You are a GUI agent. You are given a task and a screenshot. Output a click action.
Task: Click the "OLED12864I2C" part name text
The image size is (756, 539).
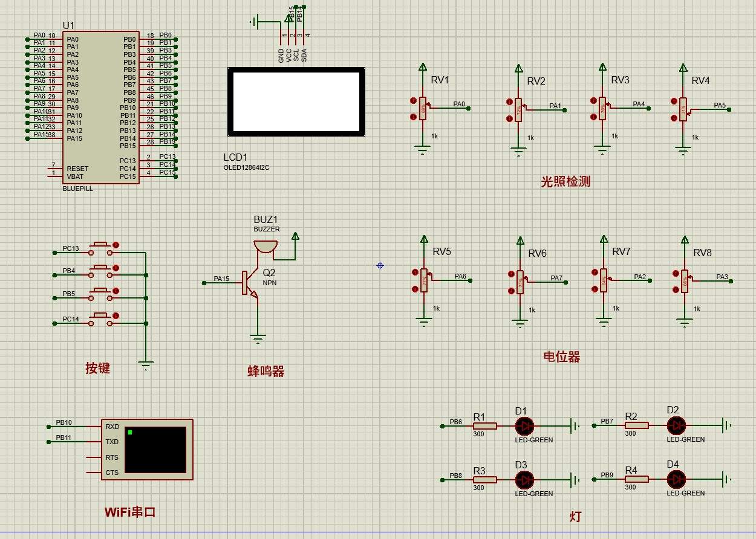point(247,167)
